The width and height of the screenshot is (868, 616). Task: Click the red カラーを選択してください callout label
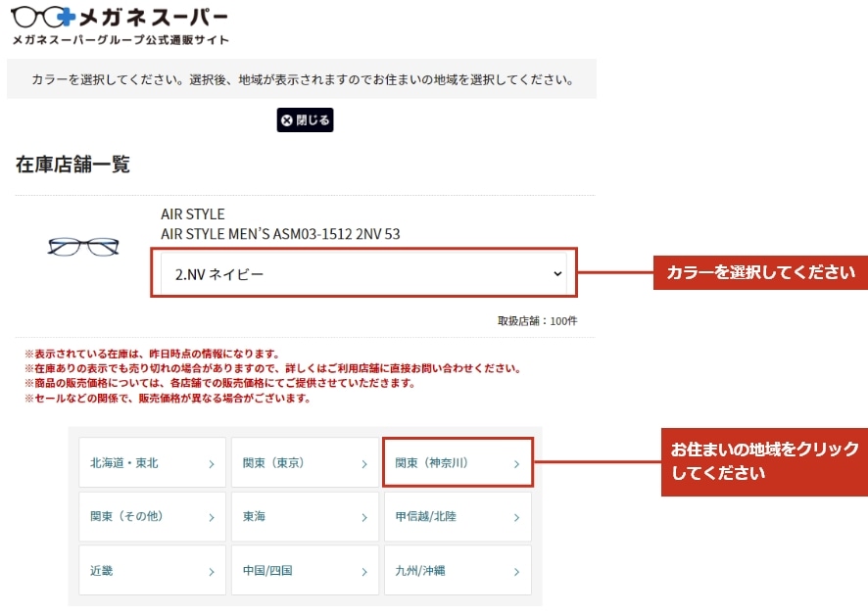click(760, 272)
